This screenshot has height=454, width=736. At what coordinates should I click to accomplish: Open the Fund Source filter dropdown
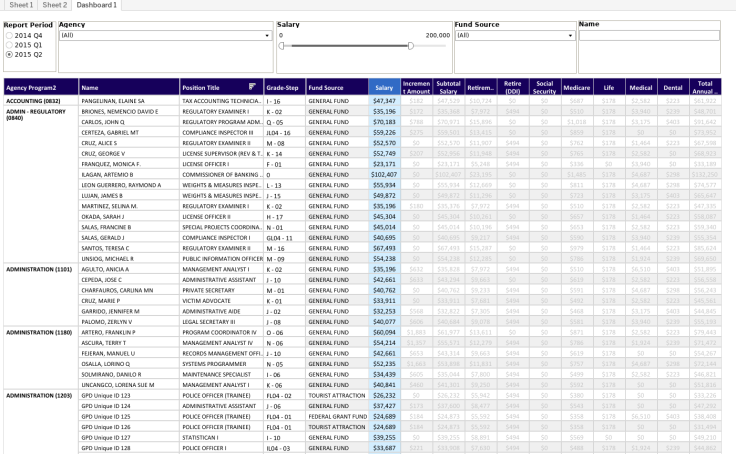[569, 35]
